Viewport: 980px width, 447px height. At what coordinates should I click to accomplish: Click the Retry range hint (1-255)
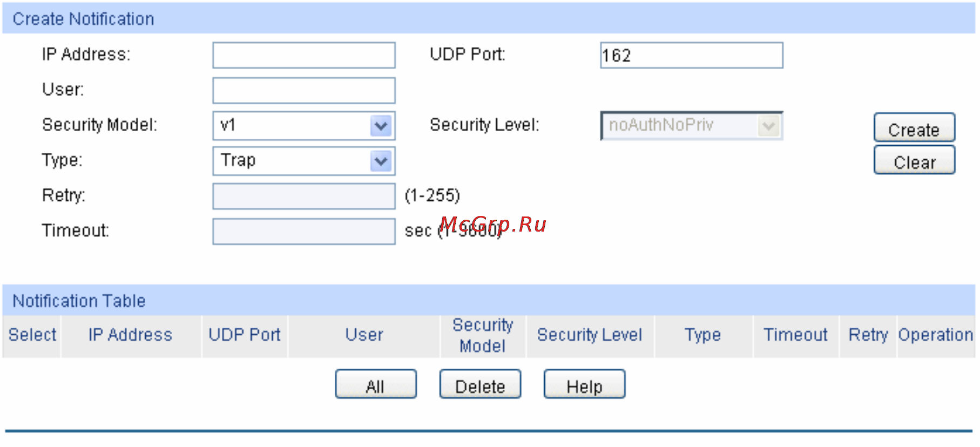432,195
